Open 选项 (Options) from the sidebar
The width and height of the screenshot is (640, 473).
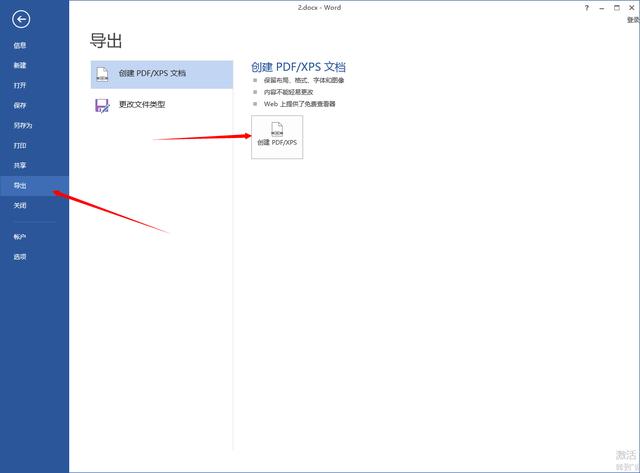point(21,257)
